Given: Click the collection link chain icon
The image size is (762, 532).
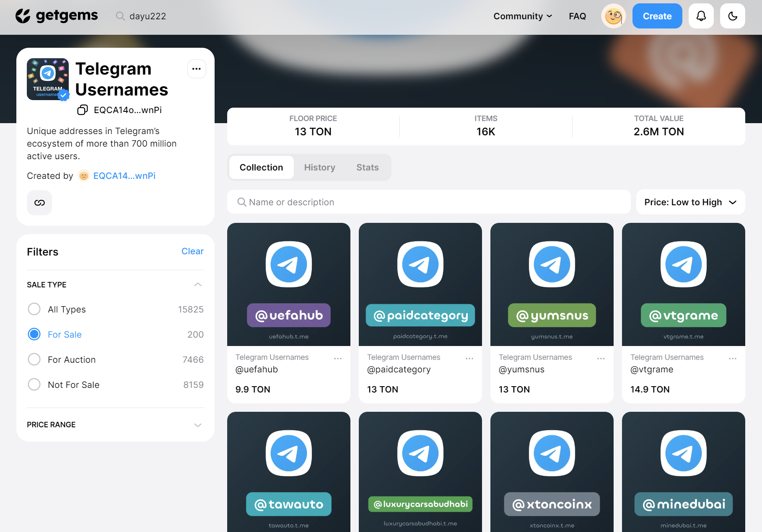Looking at the screenshot, I should coord(39,203).
